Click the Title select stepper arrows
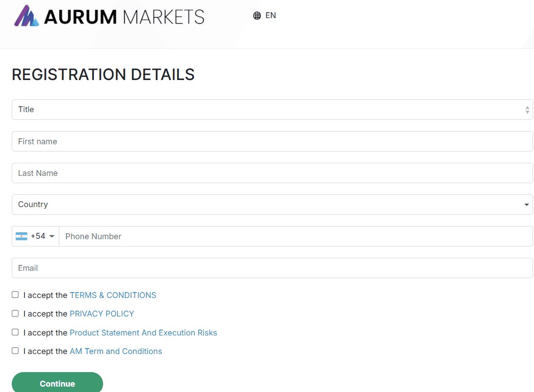534x392 pixels. [x=527, y=109]
